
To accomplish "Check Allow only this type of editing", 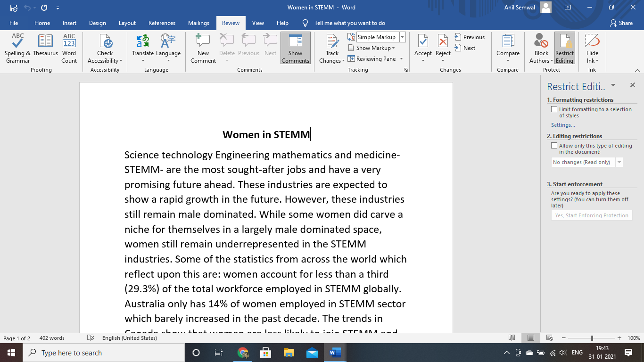I will click(x=554, y=146).
